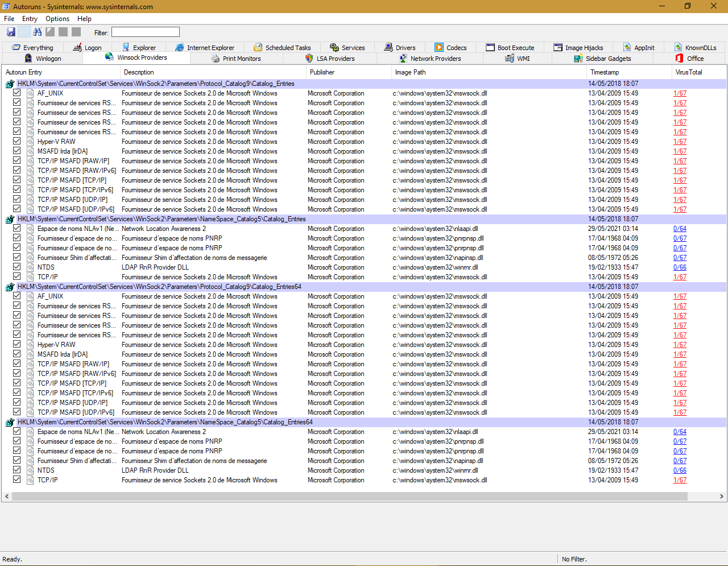Open 1/67 link for TCP/IP MSAFD [UDP/IPv6] under Catalog_Entries64
The height and width of the screenshot is (566, 728).
coord(680,412)
